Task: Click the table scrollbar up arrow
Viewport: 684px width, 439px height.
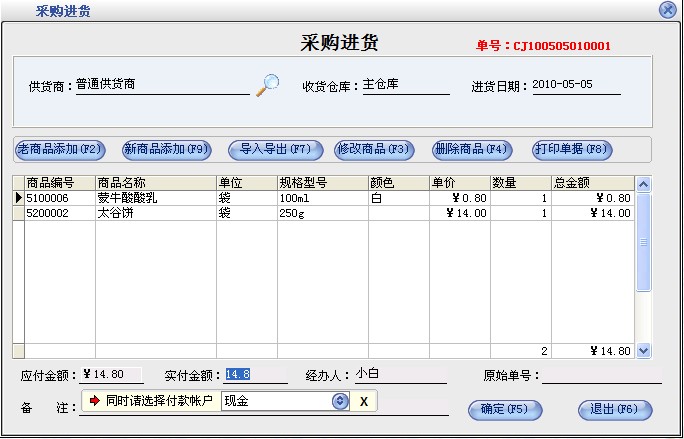Action: click(643, 184)
